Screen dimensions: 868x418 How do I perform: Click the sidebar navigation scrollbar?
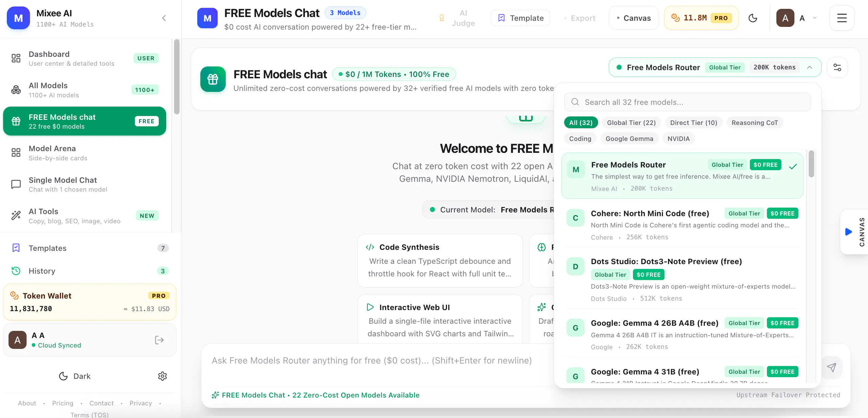176,77
